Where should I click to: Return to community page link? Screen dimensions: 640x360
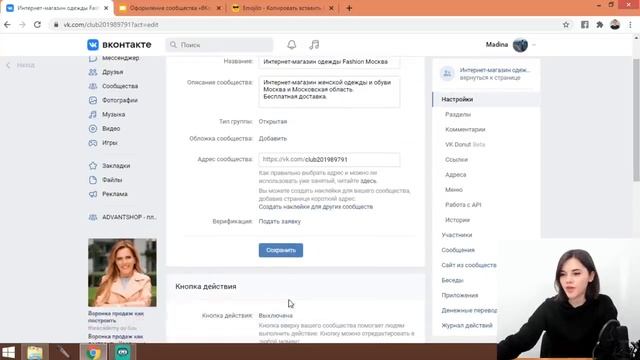tap(490, 78)
